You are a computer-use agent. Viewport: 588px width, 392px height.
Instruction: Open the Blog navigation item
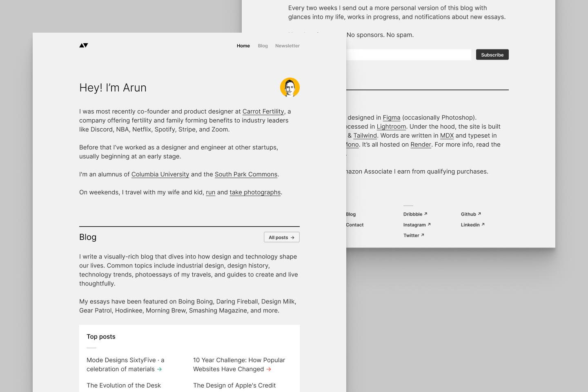coord(263,46)
